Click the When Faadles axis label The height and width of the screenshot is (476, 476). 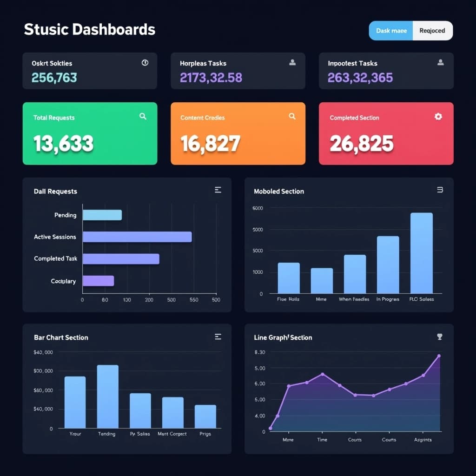click(354, 299)
